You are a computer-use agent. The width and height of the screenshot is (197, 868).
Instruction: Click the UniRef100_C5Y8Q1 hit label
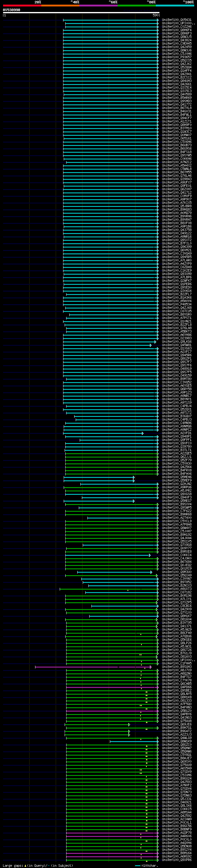tap(176, 755)
